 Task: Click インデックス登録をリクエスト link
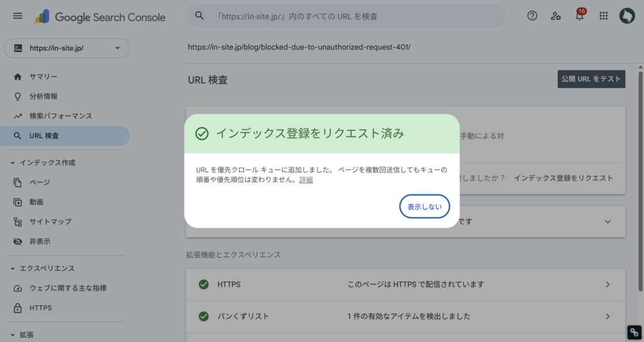(563, 178)
